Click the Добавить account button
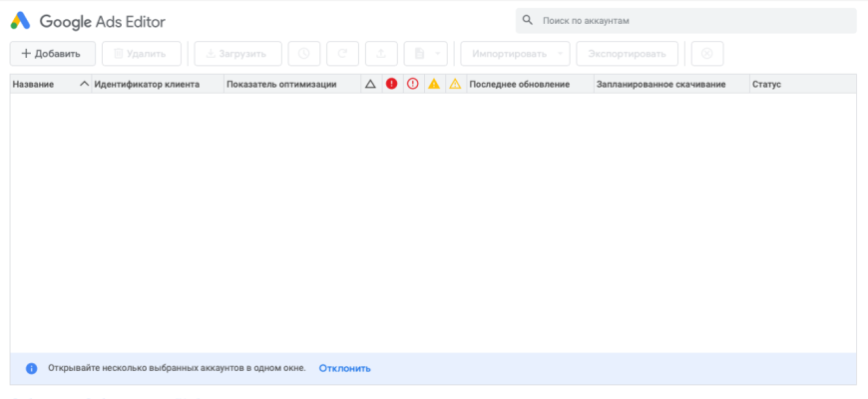 52,54
